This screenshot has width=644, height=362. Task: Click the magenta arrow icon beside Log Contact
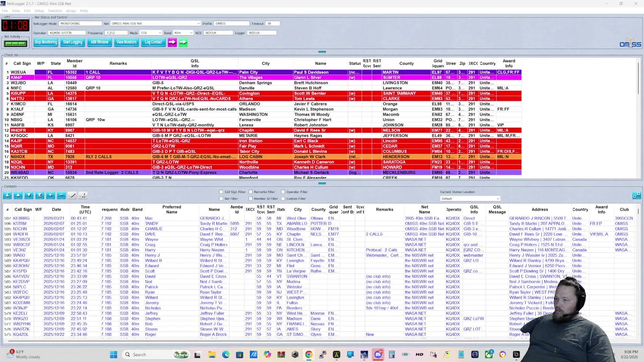[172, 42]
